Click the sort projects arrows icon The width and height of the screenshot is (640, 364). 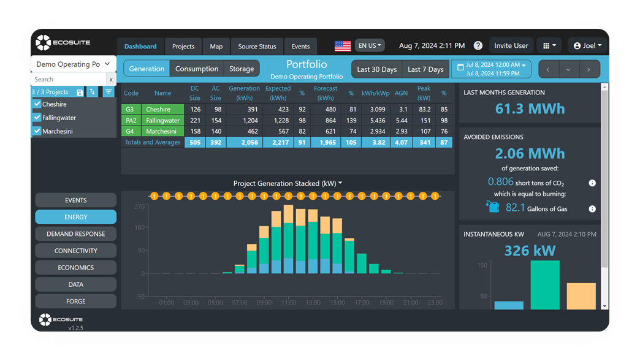93,92
